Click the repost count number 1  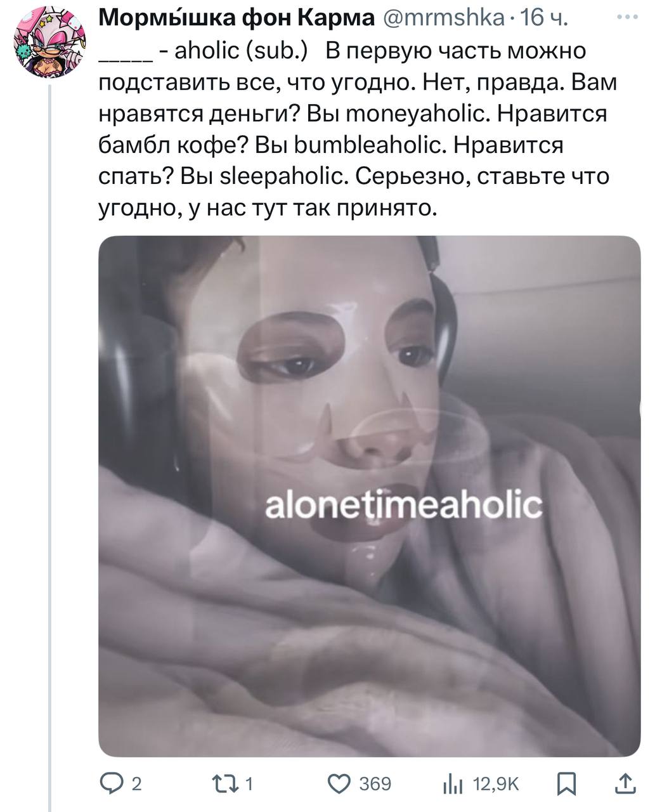coord(249,785)
